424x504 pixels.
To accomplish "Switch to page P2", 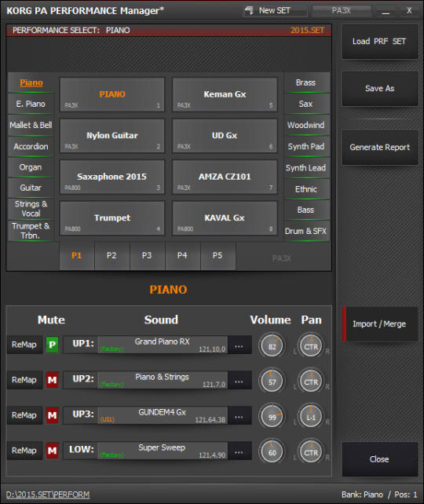I will [x=111, y=256].
